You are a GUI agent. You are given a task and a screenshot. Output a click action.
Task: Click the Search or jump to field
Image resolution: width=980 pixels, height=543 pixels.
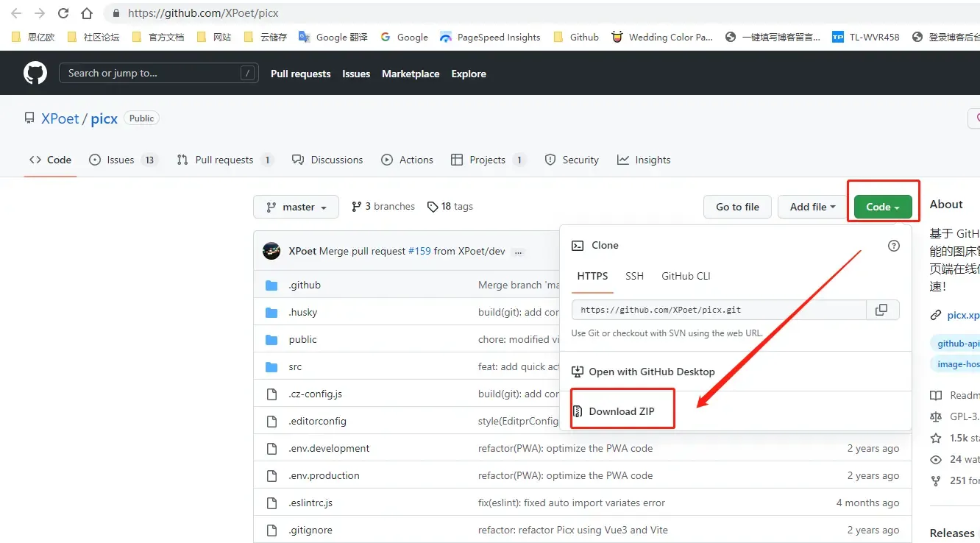click(159, 73)
